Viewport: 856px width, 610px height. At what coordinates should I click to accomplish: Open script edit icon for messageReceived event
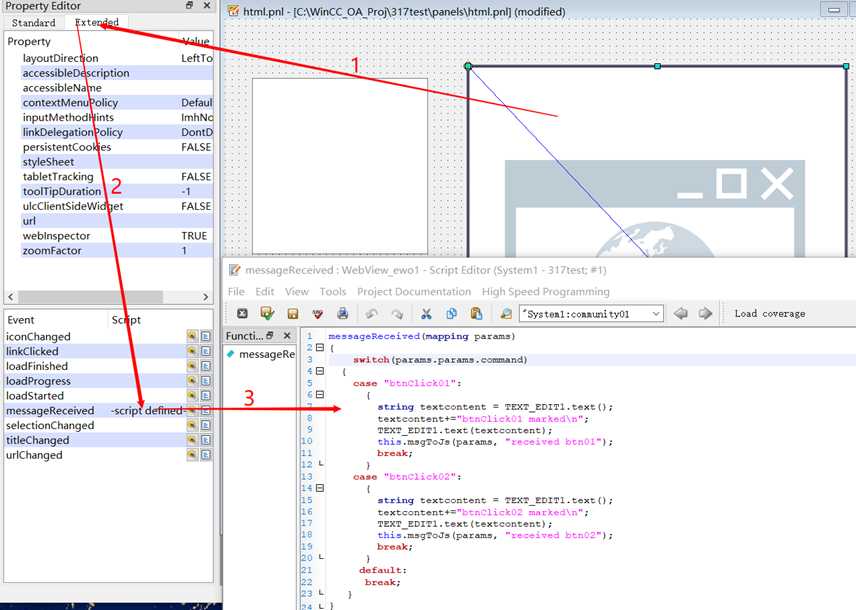tap(206, 410)
